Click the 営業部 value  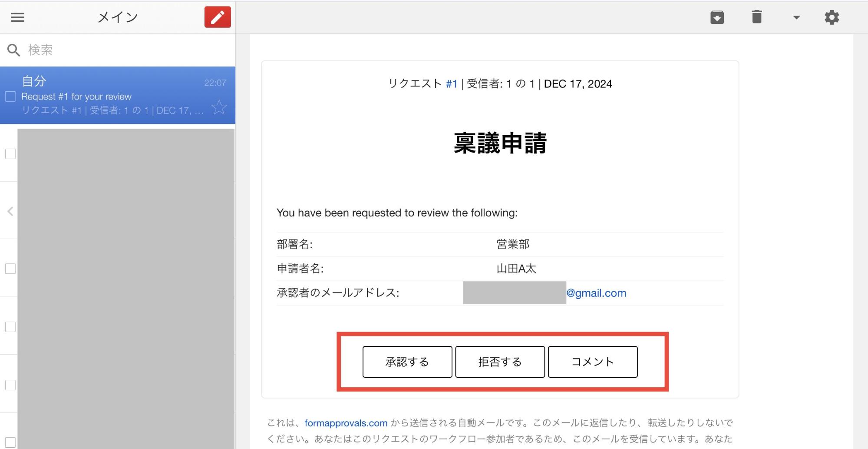[x=513, y=244]
